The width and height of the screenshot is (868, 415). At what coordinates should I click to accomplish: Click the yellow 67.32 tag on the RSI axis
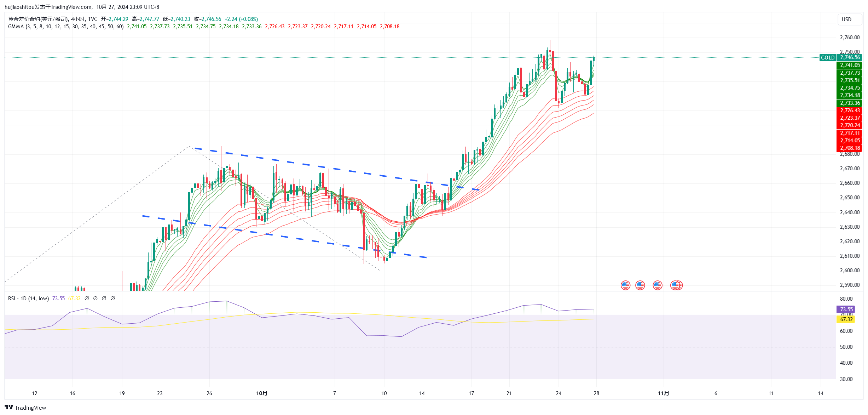846,319
